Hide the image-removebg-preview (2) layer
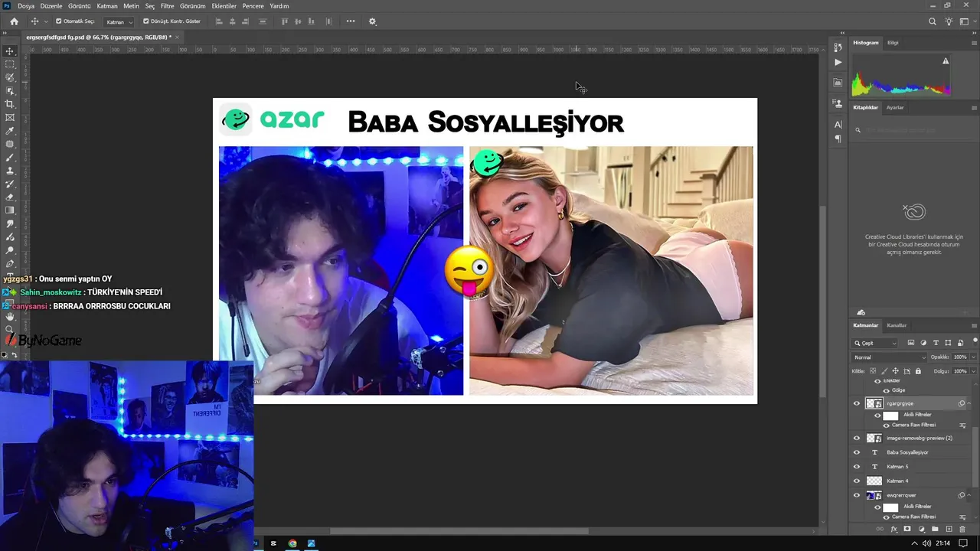Viewport: 980px width, 551px height. coord(857,439)
